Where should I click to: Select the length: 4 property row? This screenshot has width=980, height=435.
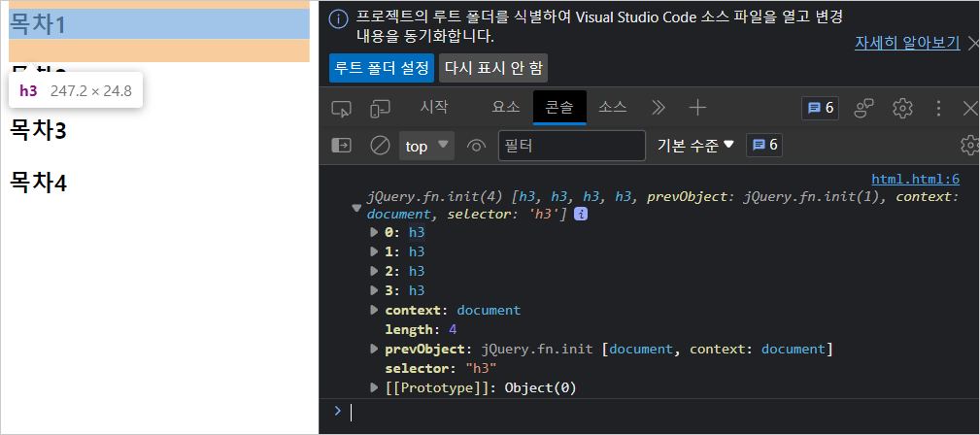tap(422, 329)
